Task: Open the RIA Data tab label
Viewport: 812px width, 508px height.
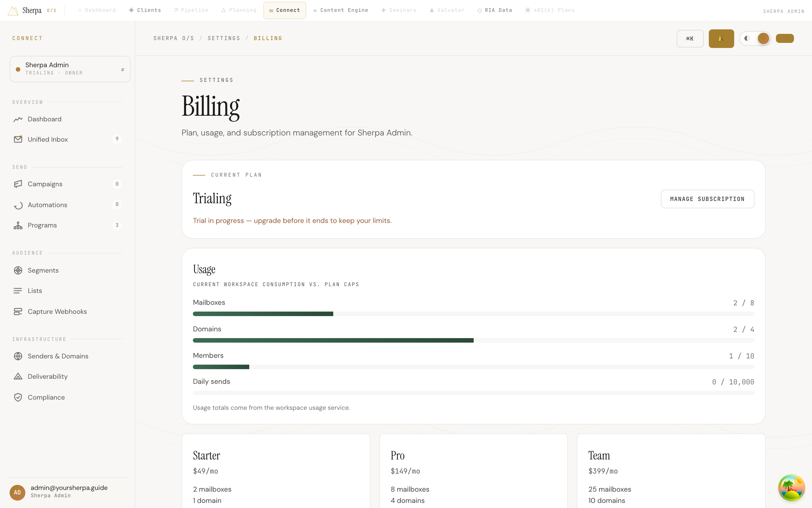Action: (x=498, y=10)
